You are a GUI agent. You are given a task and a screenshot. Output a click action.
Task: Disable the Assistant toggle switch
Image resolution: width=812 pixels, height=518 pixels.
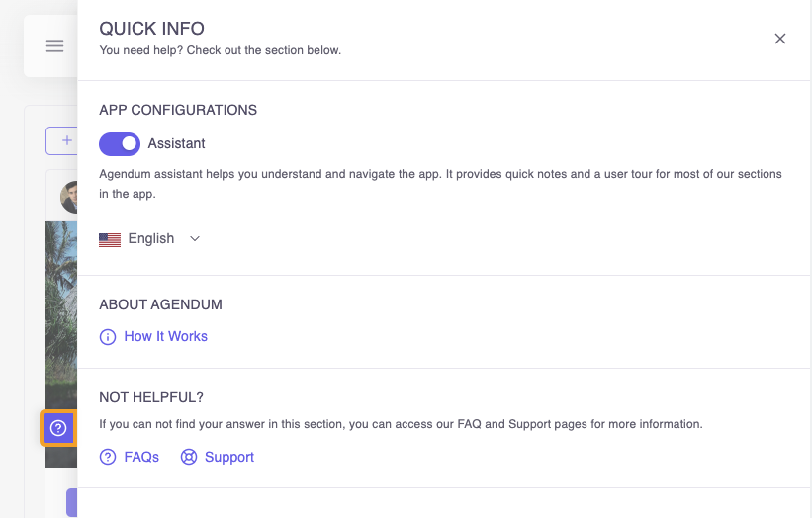(x=120, y=144)
